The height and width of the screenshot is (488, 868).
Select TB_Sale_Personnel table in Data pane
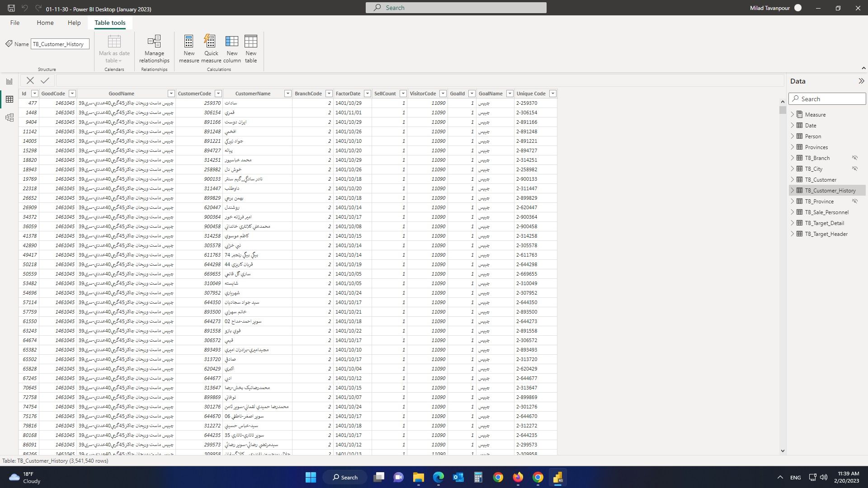(x=826, y=212)
